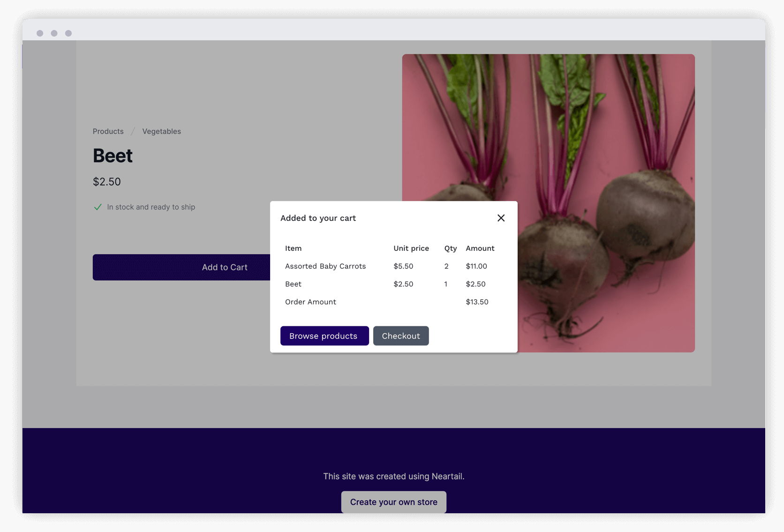Click the Order Amount total of $13.50
Screen dimensions: 784x532
coord(477,302)
